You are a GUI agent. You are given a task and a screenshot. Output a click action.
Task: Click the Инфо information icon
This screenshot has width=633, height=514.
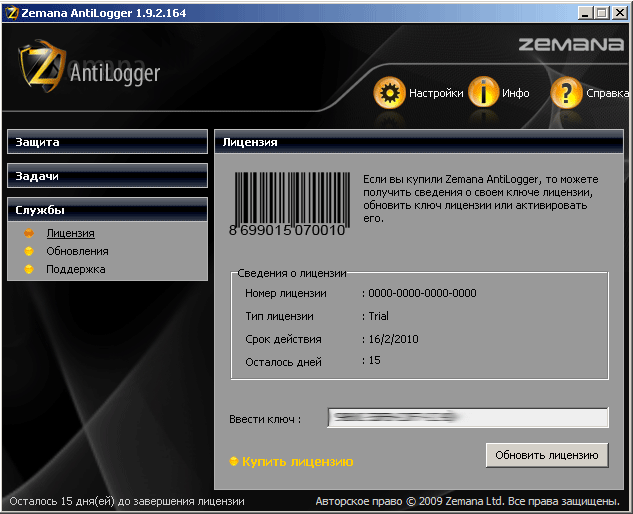click(x=484, y=92)
